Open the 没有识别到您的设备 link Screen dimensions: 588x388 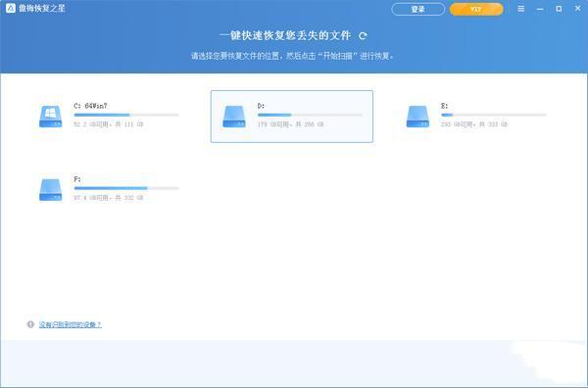[x=71, y=324]
